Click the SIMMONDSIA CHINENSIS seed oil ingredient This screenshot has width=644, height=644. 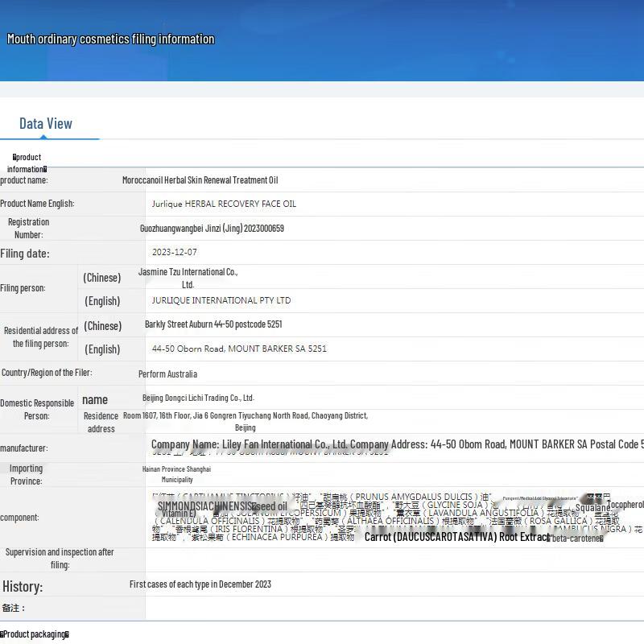click(x=222, y=506)
